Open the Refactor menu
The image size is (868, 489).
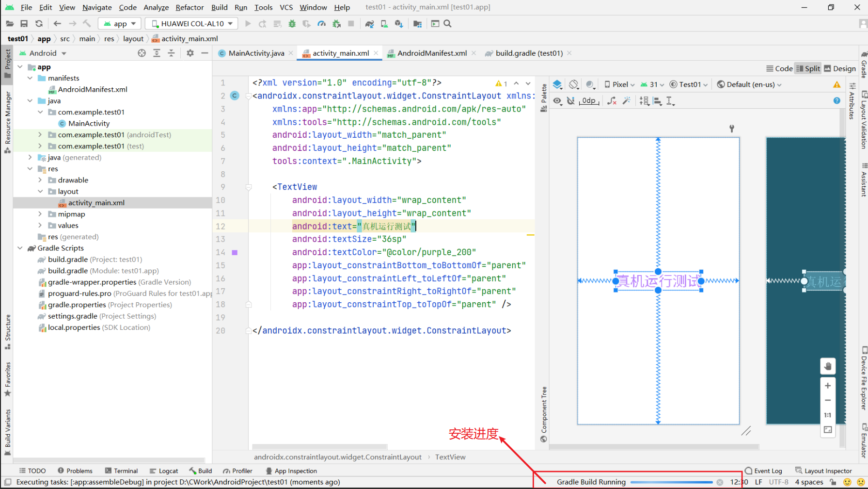click(x=189, y=7)
